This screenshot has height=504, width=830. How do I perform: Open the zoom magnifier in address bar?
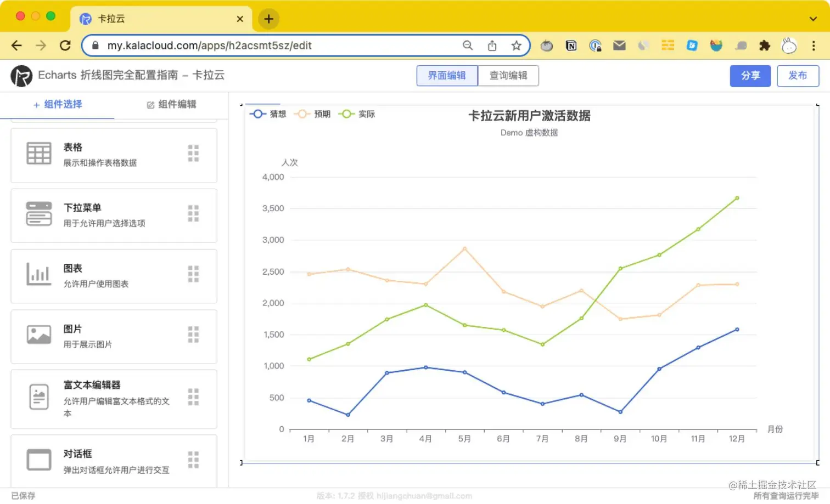click(468, 46)
